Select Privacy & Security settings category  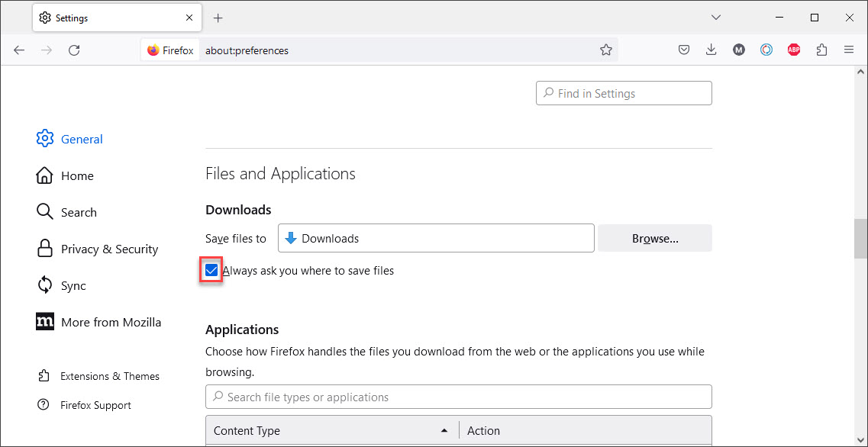coord(109,249)
